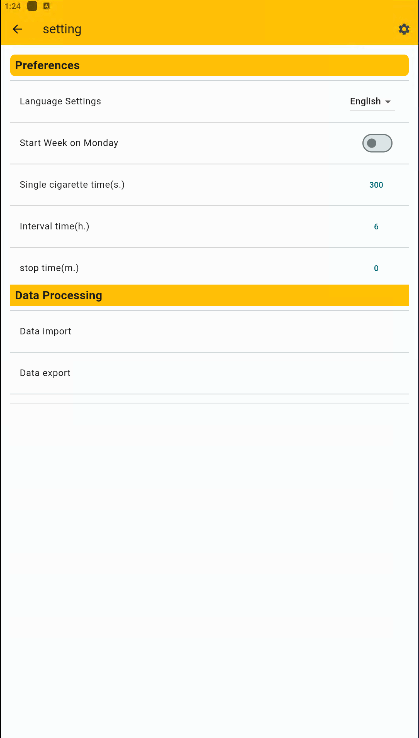The image size is (419, 738).
Task: Tap the setting page title
Action: click(62, 29)
